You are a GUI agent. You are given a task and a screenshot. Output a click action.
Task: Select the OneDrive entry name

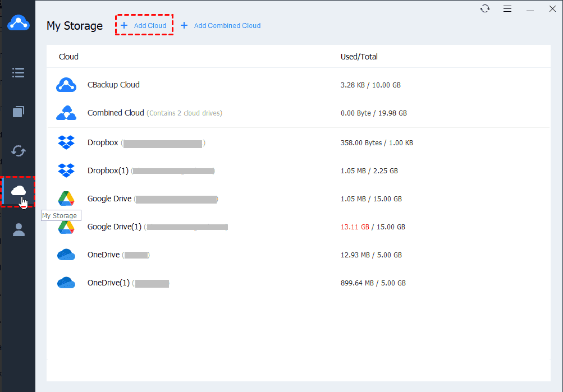tap(103, 255)
